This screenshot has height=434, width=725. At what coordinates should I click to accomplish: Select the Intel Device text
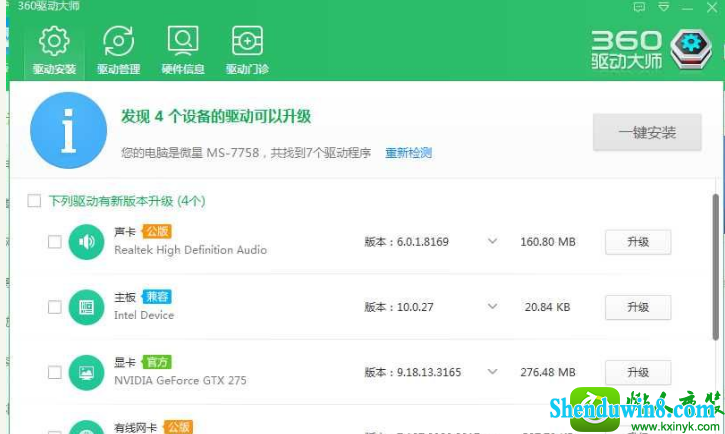(144, 315)
